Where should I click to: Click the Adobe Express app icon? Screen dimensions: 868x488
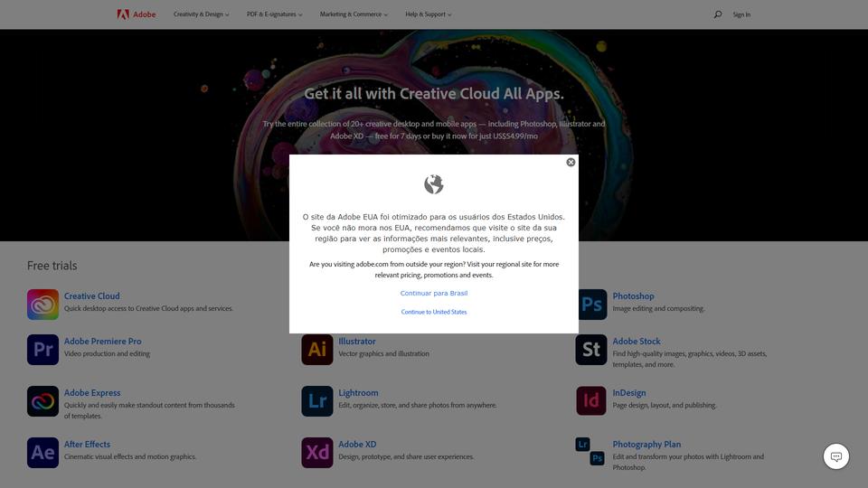(42, 401)
